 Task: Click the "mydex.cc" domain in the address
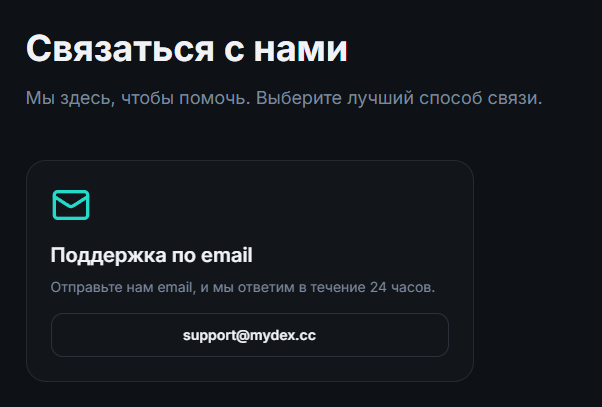point(284,336)
